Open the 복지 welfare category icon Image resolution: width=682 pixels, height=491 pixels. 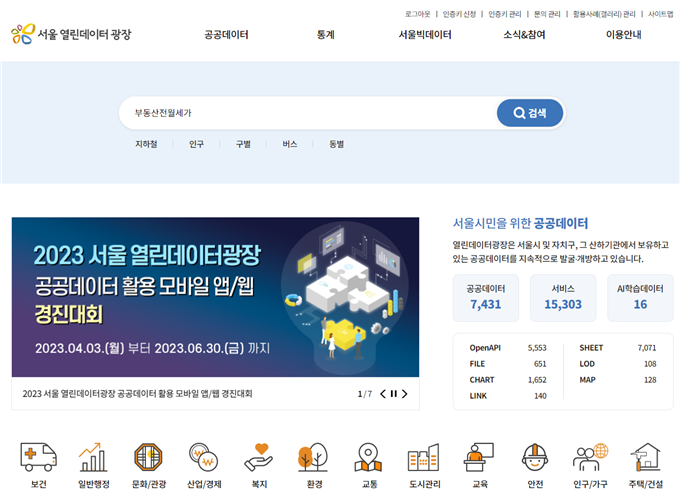259,457
